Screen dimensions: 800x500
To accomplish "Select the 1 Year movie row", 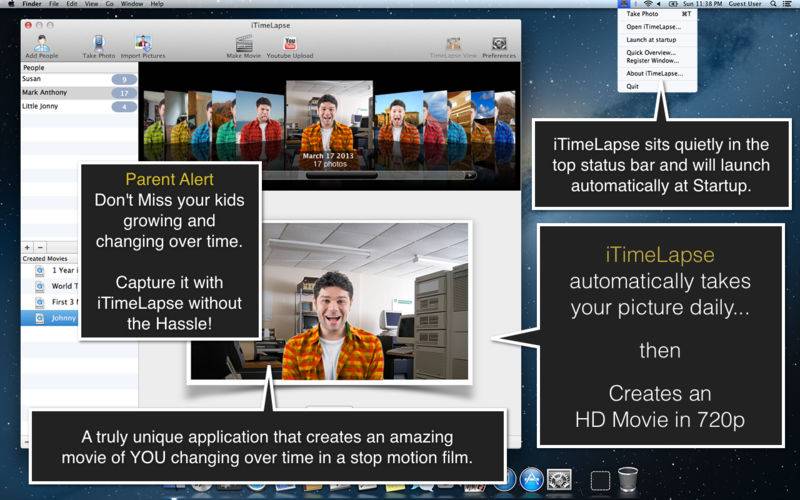I will coord(49,270).
